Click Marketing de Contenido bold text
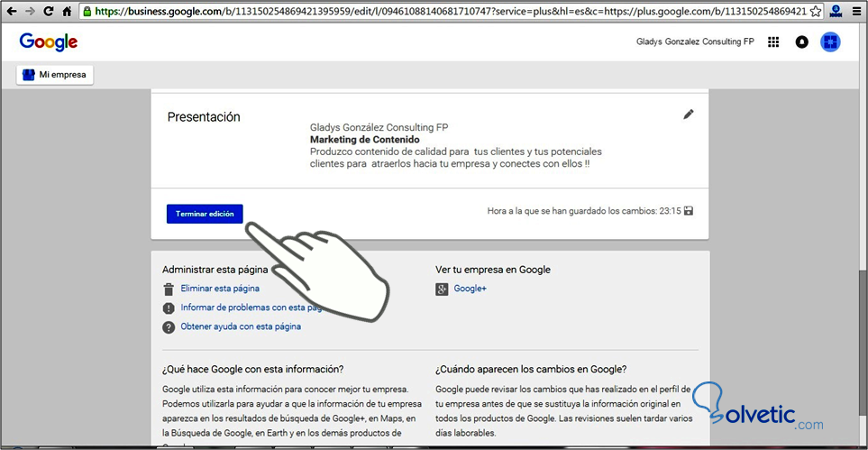 click(x=365, y=139)
